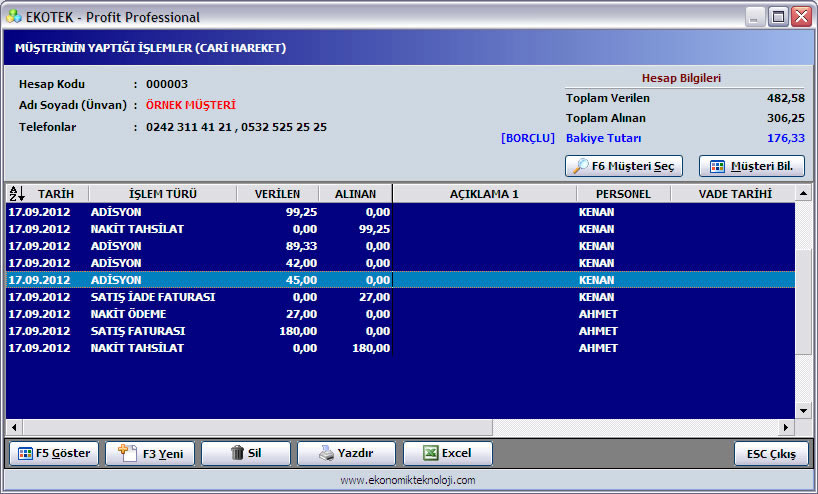
Task: Click the grid icon on Müşteri Bil. button
Action: 718,166
